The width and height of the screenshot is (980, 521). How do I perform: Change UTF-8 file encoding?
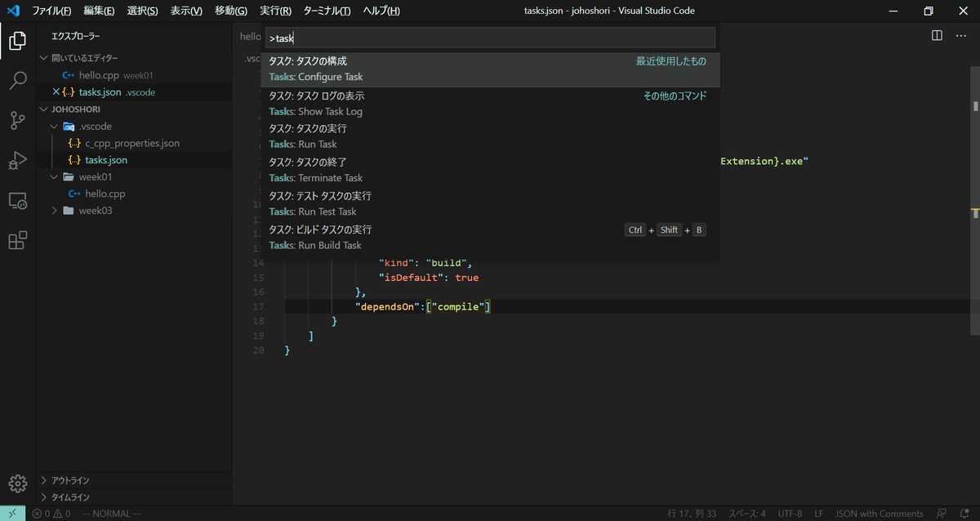790,514
